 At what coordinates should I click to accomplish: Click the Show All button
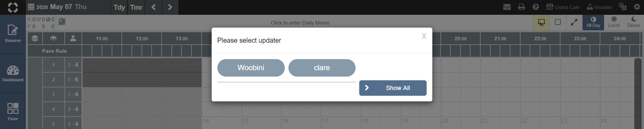pos(393,88)
